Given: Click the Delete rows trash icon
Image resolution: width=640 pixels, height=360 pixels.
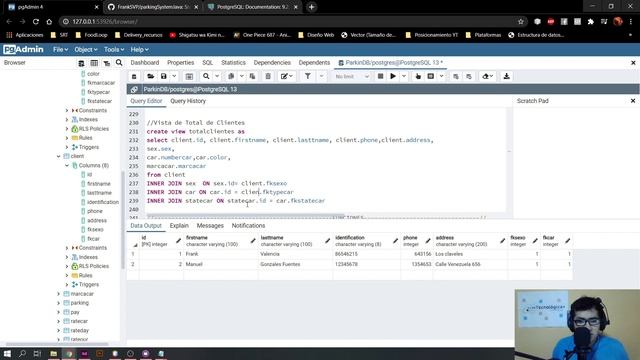Looking at the screenshot, I should coord(268,76).
